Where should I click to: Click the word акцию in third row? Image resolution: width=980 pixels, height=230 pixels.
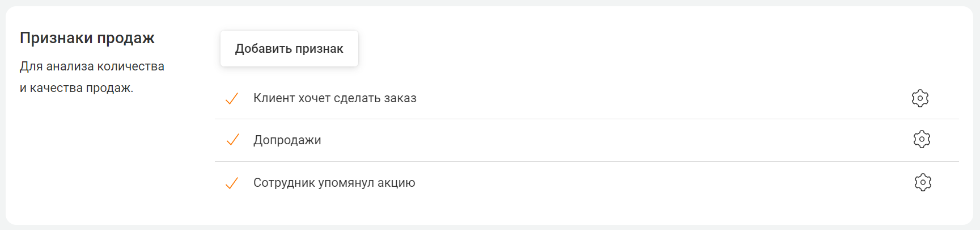click(x=396, y=183)
